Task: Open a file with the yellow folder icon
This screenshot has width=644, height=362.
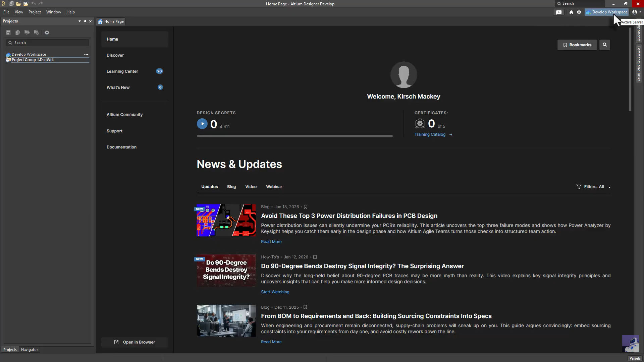Action: [x=18, y=4]
